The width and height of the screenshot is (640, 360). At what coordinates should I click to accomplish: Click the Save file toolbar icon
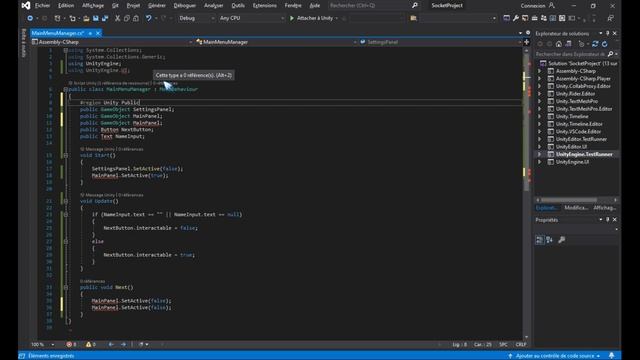(96, 18)
